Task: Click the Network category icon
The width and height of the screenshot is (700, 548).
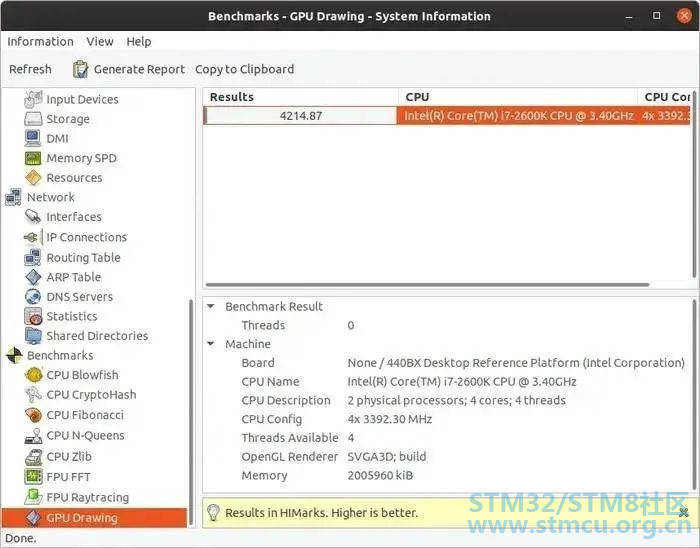Action: tap(13, 197)
